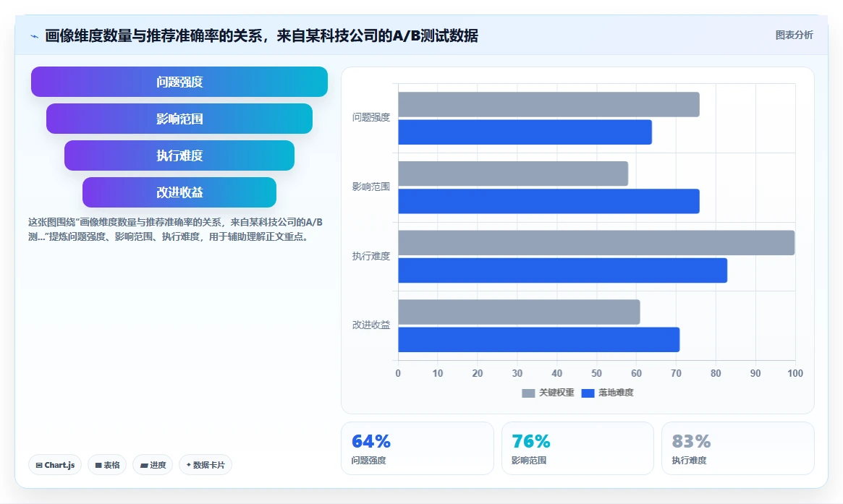Click the blue 落地难度 bar for 改进收益
843x504 pixels.
[x=538, y=340]
